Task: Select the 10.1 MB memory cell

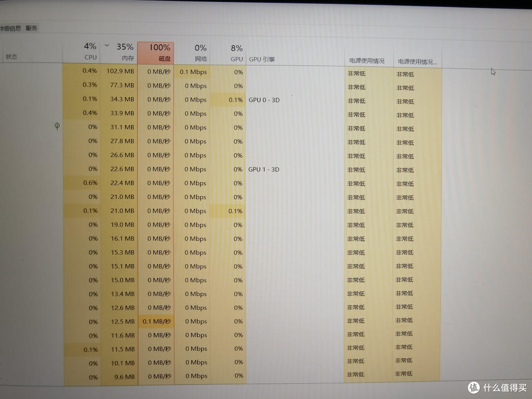Action: [x=119, y=363]
